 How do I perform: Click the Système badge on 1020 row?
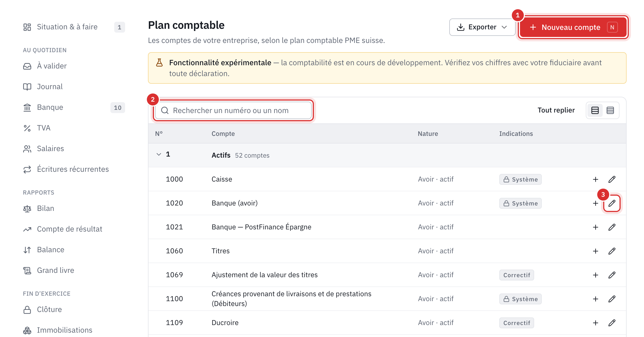click(520, 203)
